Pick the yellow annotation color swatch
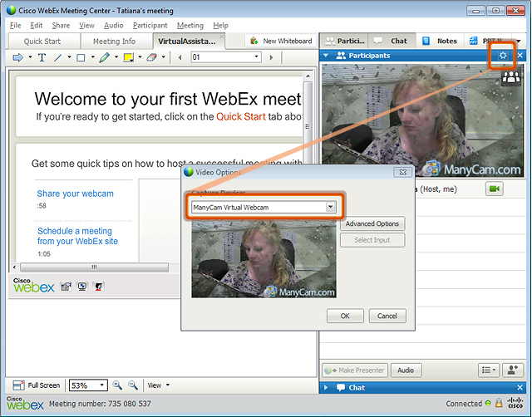This screenshot has width=532, height=417. pyautogui.click(x=128, y=57)
